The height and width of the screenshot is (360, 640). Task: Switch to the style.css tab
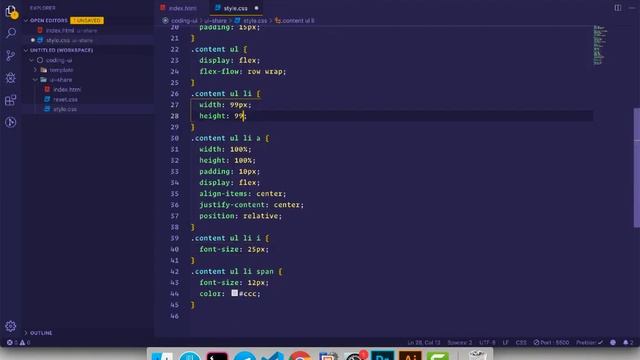(x=236, y=8)
